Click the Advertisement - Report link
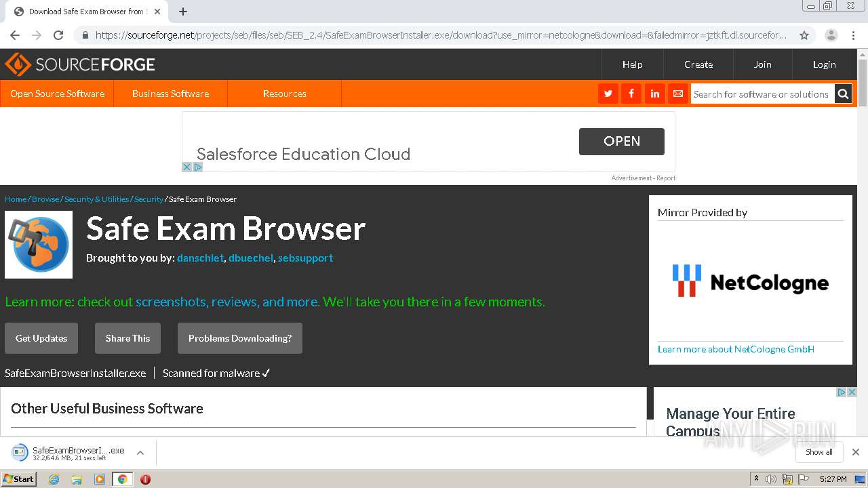The height and width of the screenshot is (488, 868). [x=643, y=178]
